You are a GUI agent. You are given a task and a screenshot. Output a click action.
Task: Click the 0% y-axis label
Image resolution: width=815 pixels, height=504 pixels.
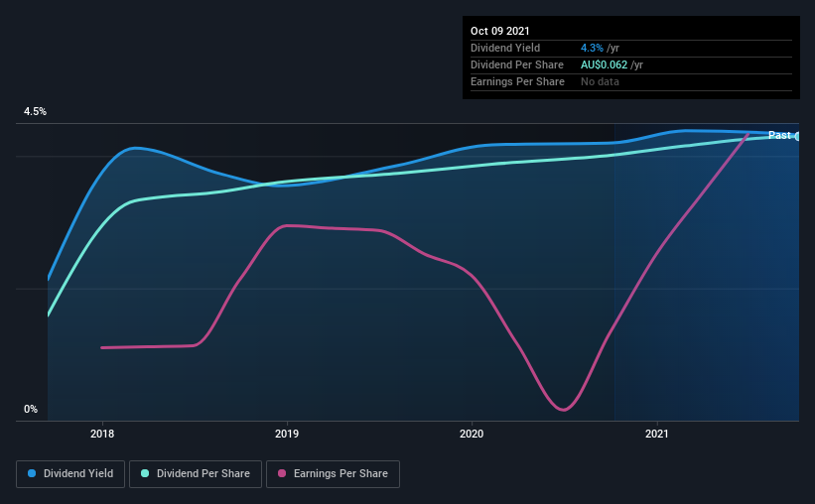point(31,410)
